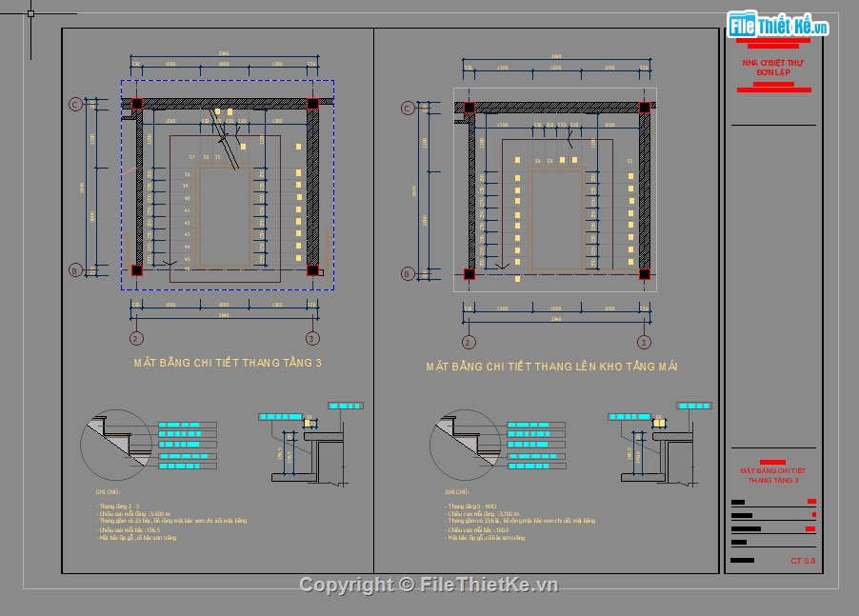Select the red column at grid C-3 in left plan
Screen dimensions: 859x616
[312, 104]
